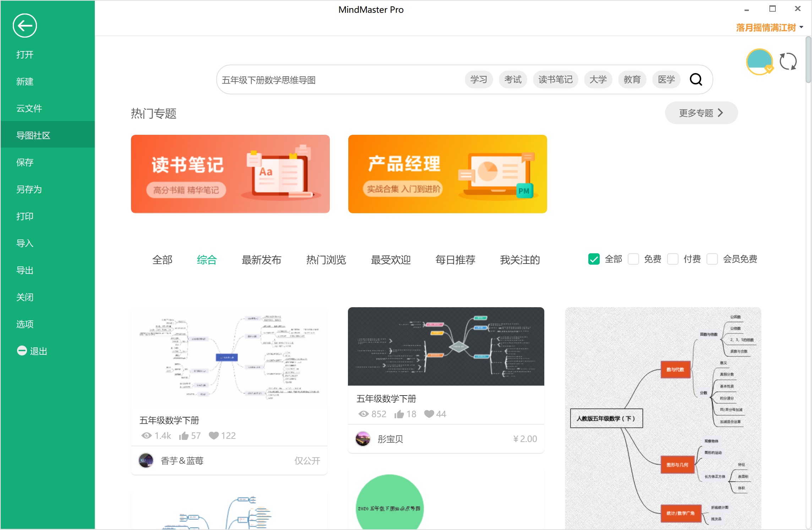This screenshot has height=530, width=812.
Task: Enable the 免费 filter checkbox
Action: (633, 259)
